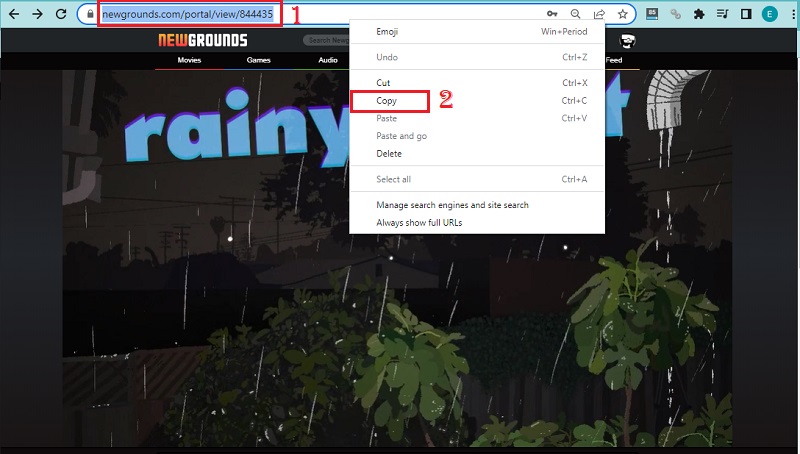
Task: Open the Feed navigation tab
Action: [614, 60]
